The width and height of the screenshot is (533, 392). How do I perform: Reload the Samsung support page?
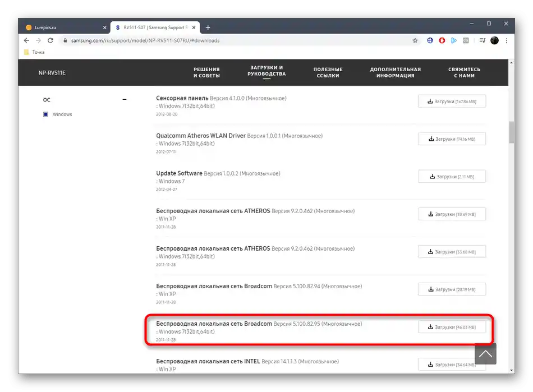point(50,40)
